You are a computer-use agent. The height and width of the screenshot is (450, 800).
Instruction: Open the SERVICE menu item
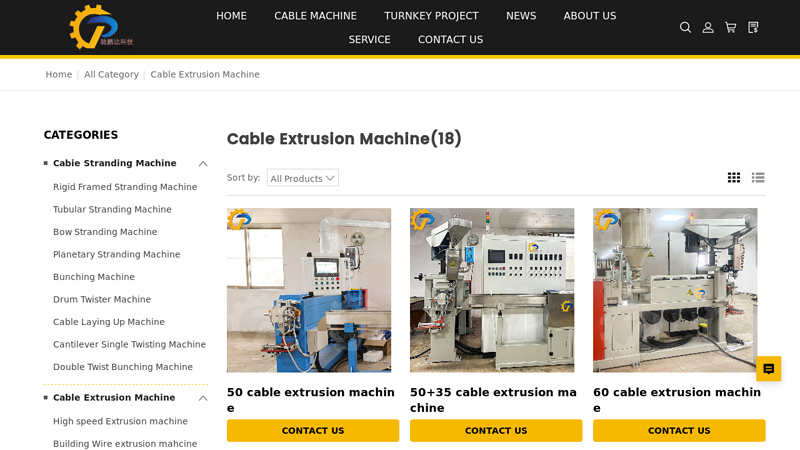pos(369,39)
